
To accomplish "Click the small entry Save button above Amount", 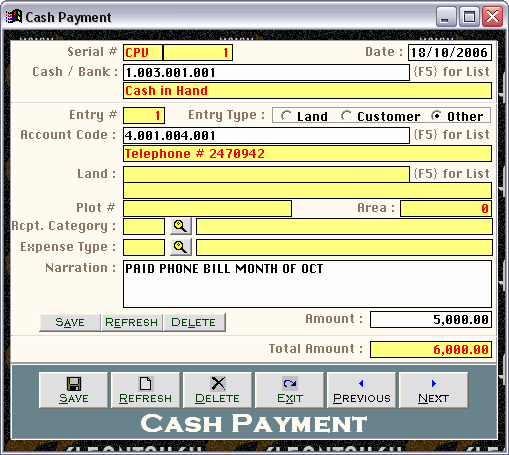I will tap(70, 322).
